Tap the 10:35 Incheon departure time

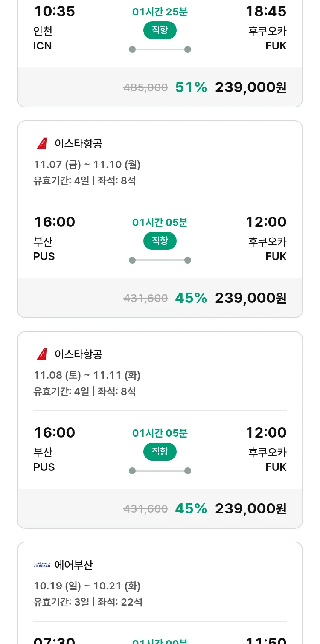pos(55,11)
